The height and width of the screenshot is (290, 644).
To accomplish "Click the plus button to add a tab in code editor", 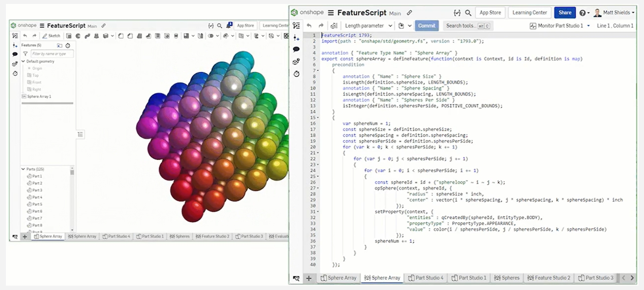I will [x=309, y=278].
